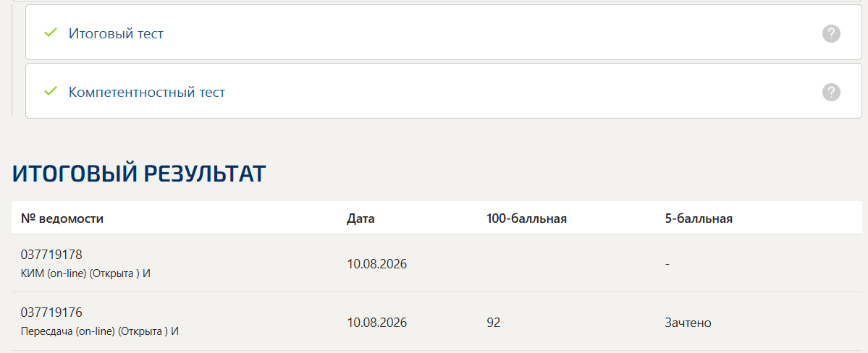
Task: Select record number 037719176
Action: [x=51, y=312]
